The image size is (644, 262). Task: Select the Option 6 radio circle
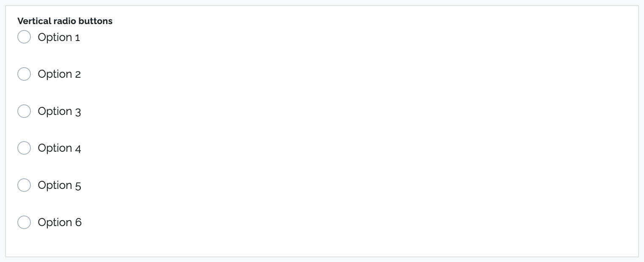[24, 222]
